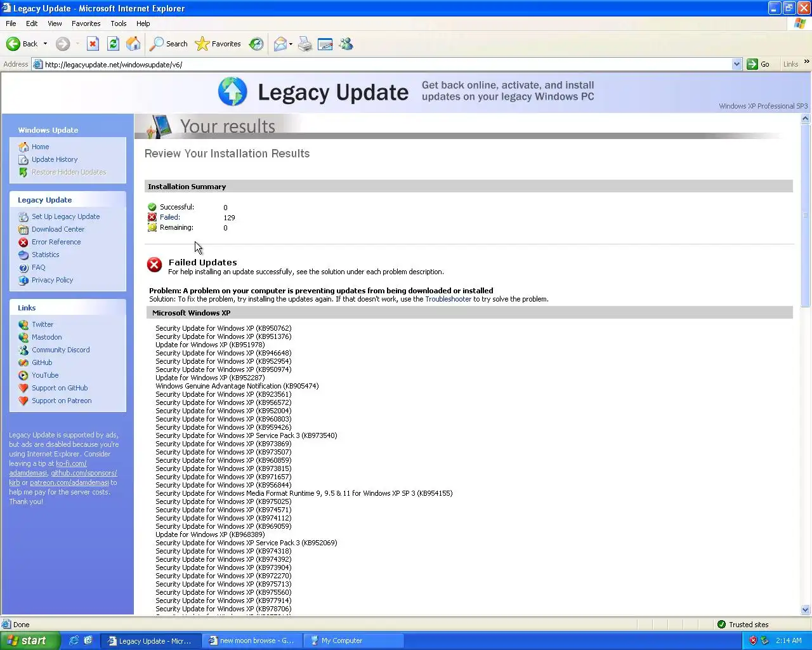Select Security Update for Windows XP (KB950762)
The height and width of the screenshot is (650, 812).
[x=223, y=328]
